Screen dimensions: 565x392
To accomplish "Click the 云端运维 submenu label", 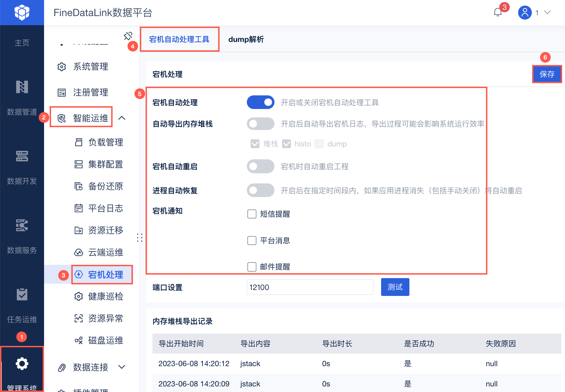I will point(106,252).
